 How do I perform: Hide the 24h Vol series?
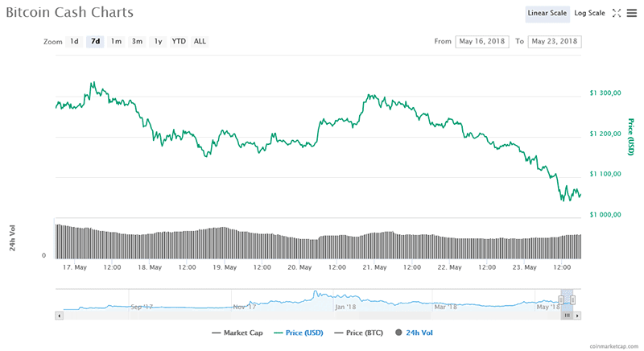tap(414, 332)
